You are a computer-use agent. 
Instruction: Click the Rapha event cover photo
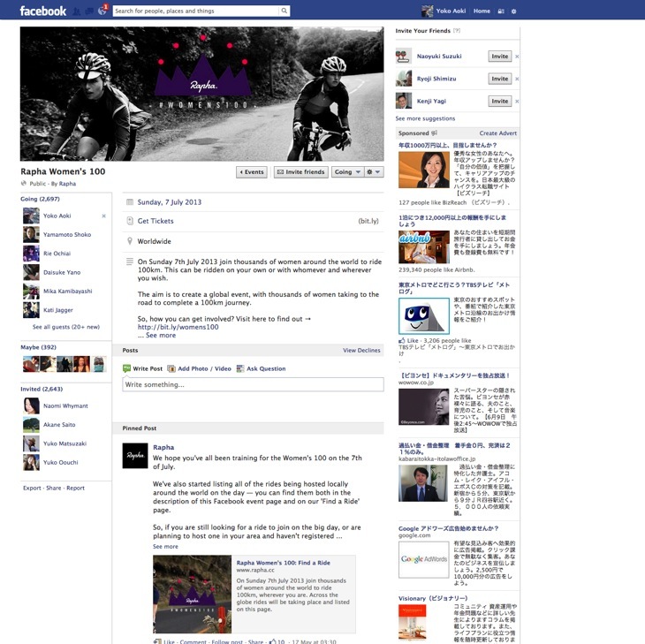point(202,94)
